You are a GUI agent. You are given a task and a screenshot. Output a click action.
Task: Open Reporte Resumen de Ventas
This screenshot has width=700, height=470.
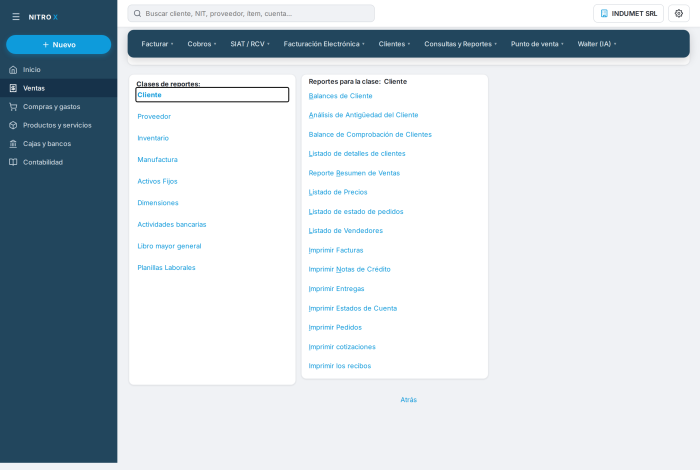click(x=354, y=173)
